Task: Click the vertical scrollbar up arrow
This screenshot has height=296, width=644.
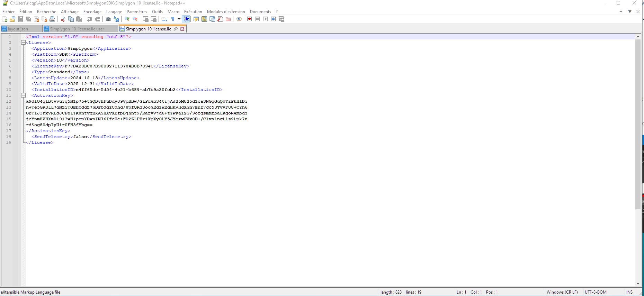Action: (x=638, y=37)
